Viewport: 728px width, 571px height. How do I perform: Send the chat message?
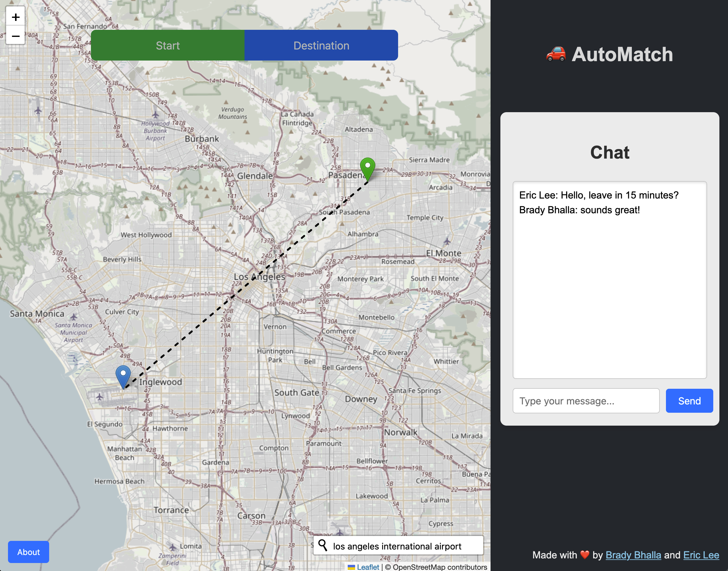click(689, 400)
